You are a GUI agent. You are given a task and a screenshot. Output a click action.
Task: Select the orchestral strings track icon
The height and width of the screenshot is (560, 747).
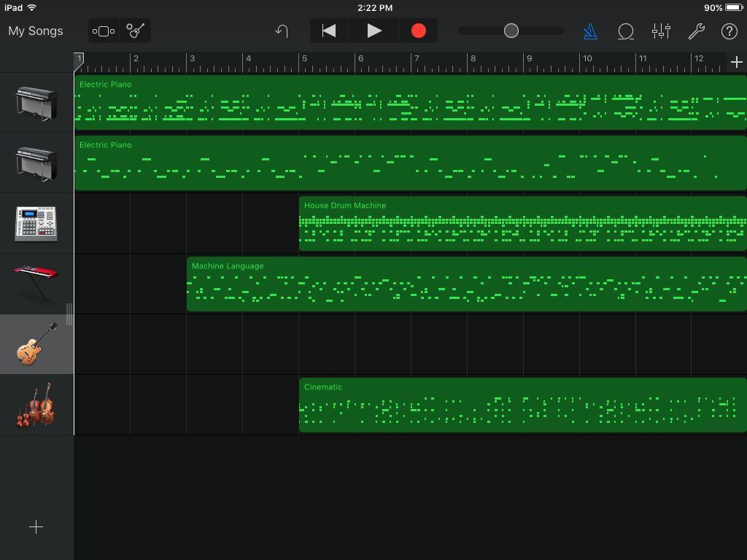pyautogui.click(x=36, y=405)
